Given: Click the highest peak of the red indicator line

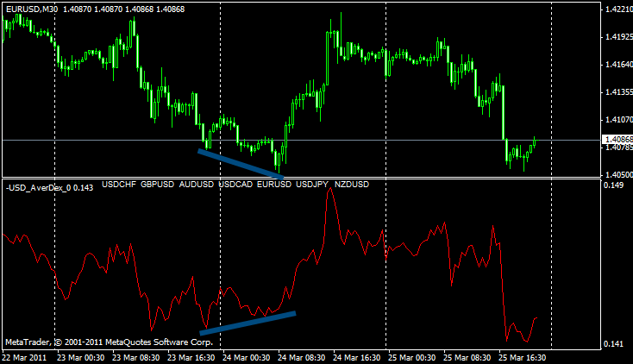Looking at the screenshot, I should [x=329, y=191].
